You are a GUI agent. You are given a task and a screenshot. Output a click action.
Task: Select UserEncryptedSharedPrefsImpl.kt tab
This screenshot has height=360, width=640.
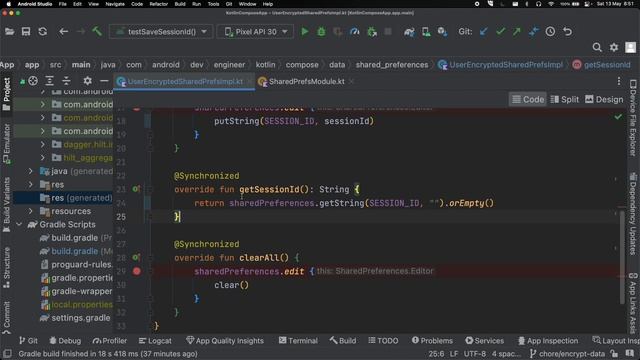point(184,82)
